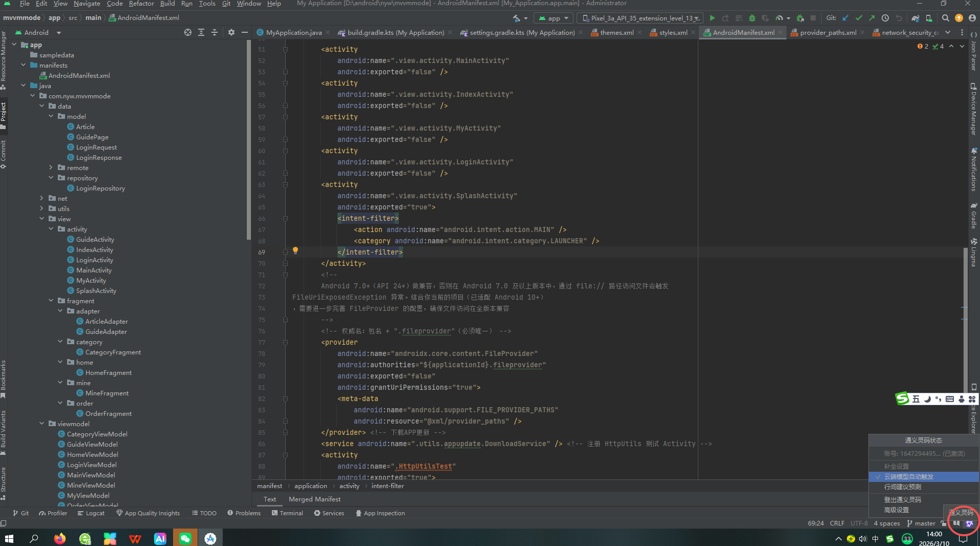Switch to the themes.xml tab

616,32
